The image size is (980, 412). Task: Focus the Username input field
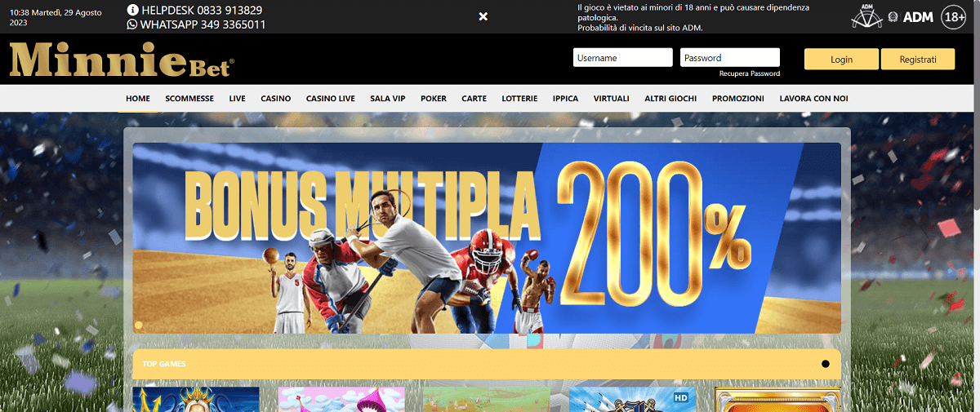click(623, 58)
